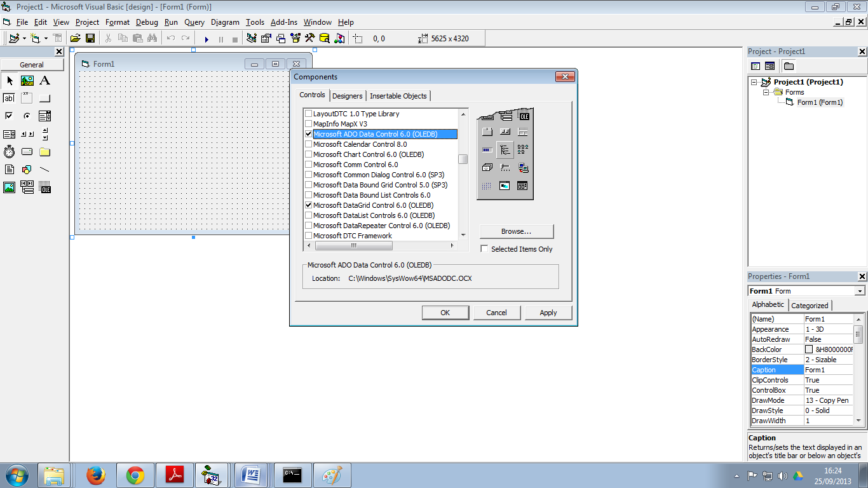The width and height of the screenshot is (868, 488).
Task: Open the Properties Window toolbar icon
Action: [266, 39]
